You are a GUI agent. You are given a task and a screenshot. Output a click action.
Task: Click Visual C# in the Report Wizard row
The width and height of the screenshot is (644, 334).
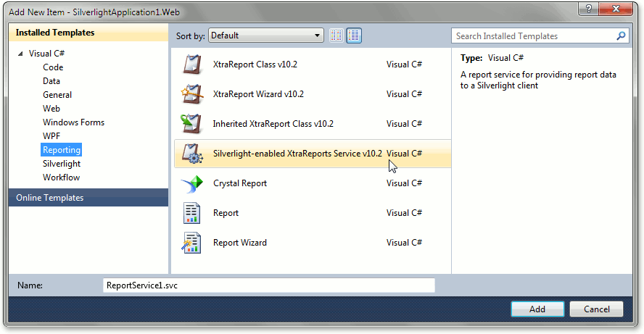[x=404, y=243]
